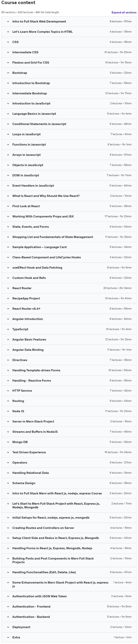Viewport: 138px width, 644px height.
Task: Click the chevron beside TypeScript section
Action: pyautogui.click(x=8, y=329)
